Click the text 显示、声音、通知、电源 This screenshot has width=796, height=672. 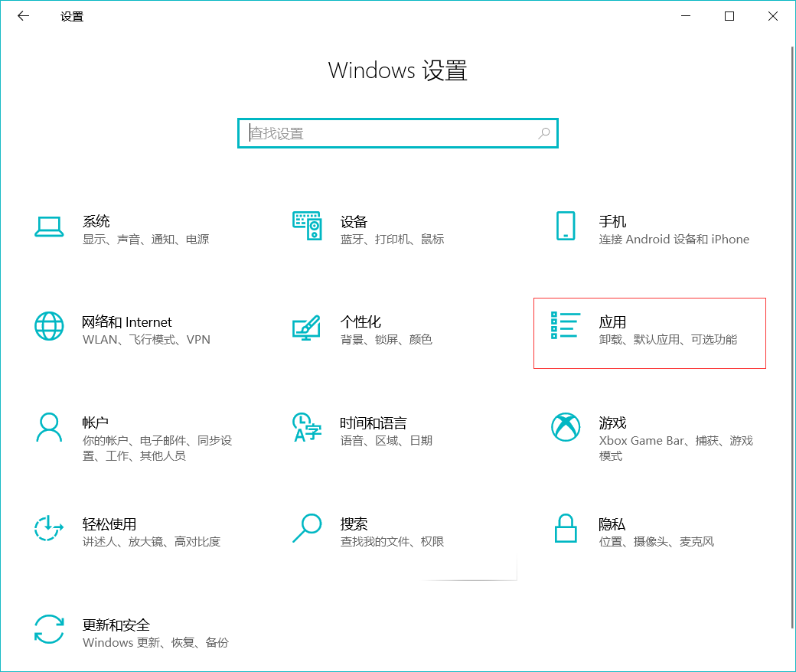[x=145, y=239]
